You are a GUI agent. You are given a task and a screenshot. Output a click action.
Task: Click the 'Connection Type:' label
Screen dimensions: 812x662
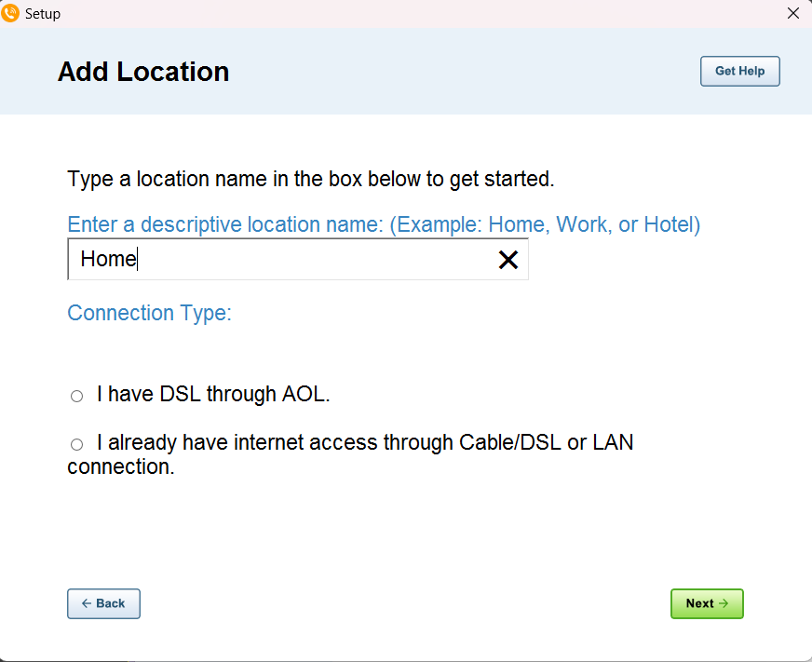point(149,313)
